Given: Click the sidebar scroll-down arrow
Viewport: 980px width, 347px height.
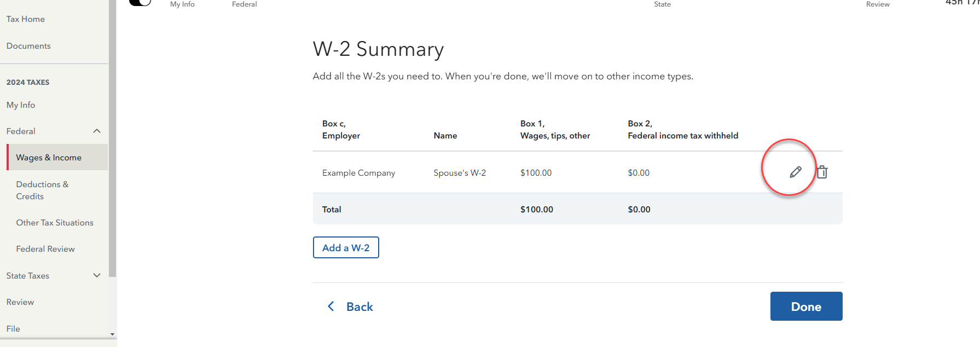Looking at the screenshot, I should tap(112, 334).
